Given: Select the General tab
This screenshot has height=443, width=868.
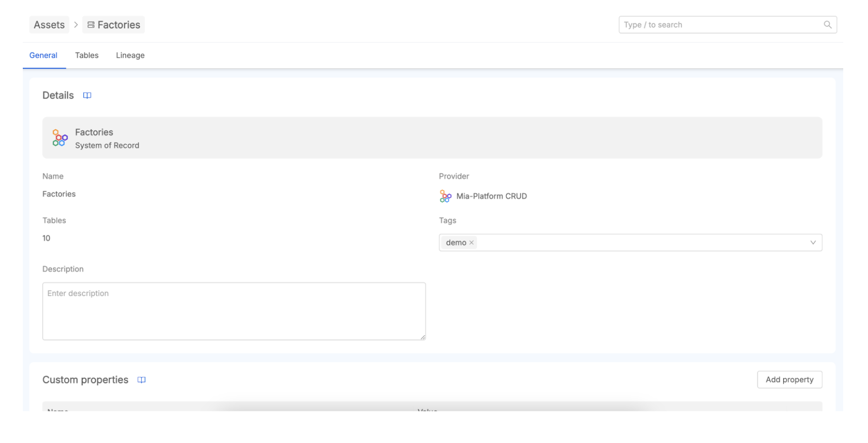Looking at the screenshot, I should 43,55.
